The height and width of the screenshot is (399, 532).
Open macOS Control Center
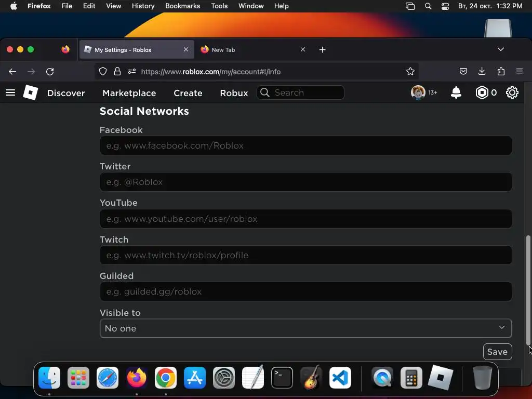point(445,6)
